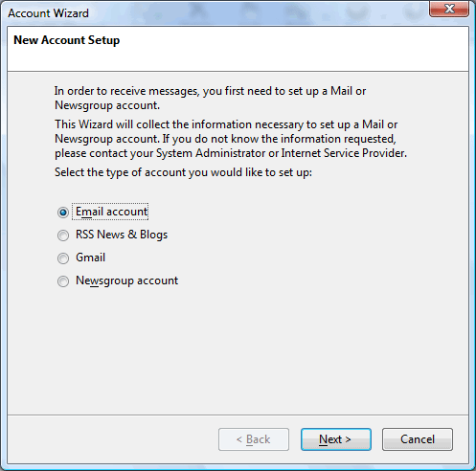Click the New Account Setup heading

[x=67, y=40]
